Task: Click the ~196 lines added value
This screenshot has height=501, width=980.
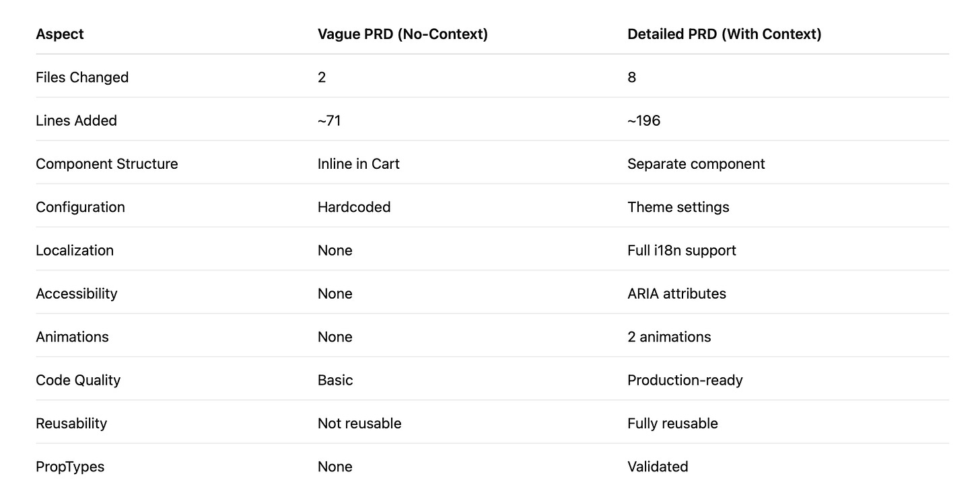Action: pos(644,120)
